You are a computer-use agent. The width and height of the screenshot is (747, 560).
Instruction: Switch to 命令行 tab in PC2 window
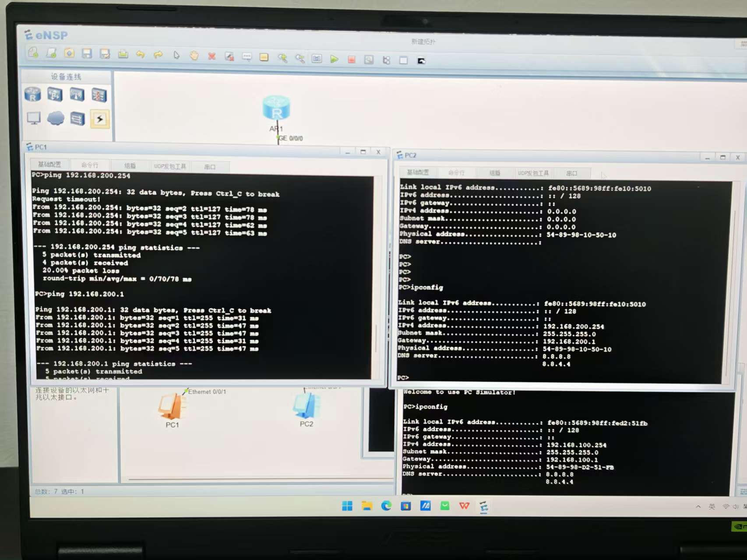coord(456,173)
